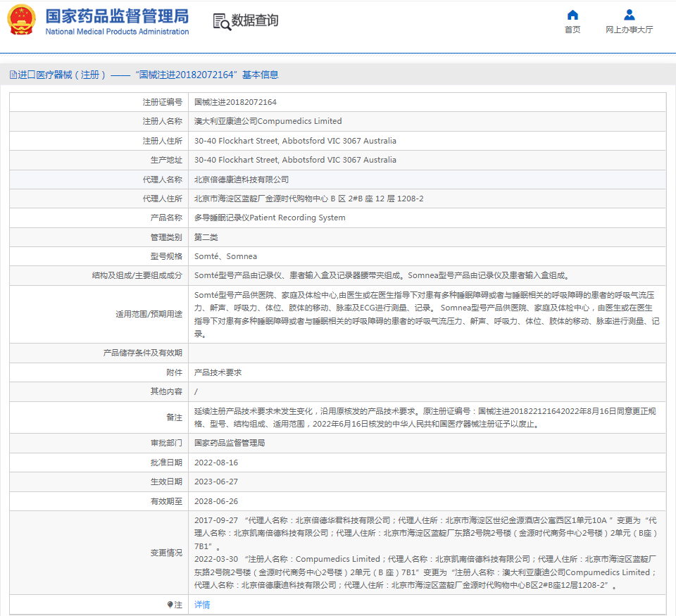676x616 pixels.
Task: Click the document icon before 进口医疗器械
Action: click(13, 75)
